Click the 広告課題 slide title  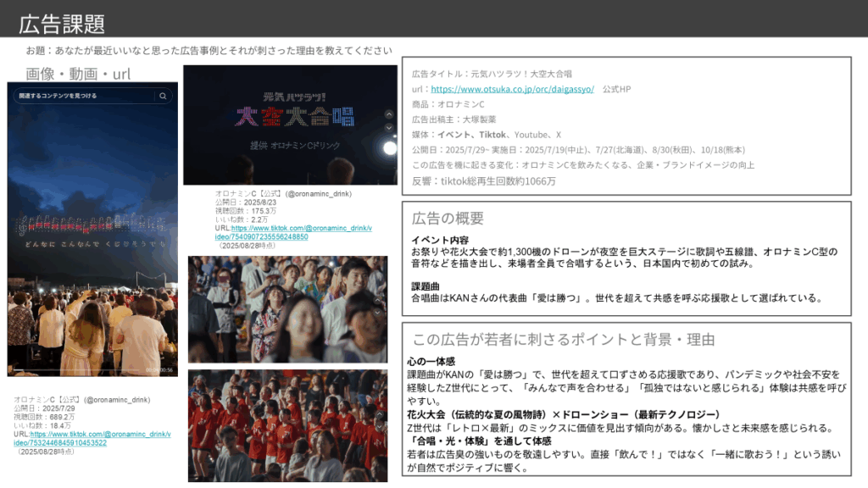point(54,24)
